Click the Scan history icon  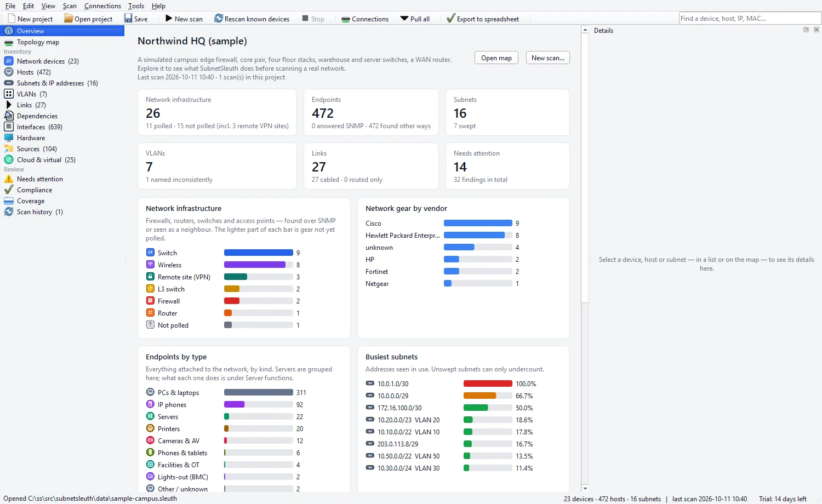point(9,212)
